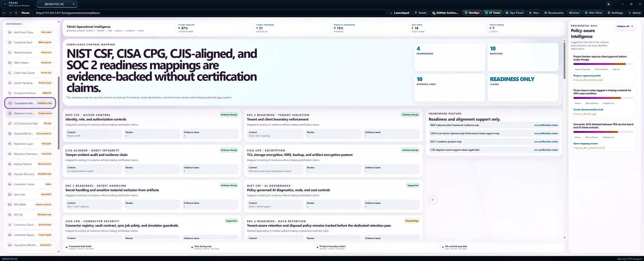The width and height of the screenshot is (644, 261).
Task: Open GitHub Actions from the toolbar
Action: pos(445,13)
